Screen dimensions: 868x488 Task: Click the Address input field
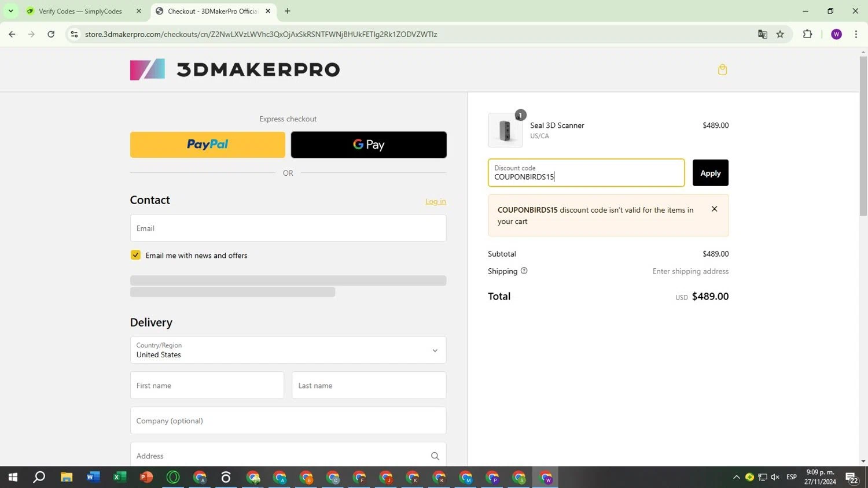pyautogui.click(x=288, y=454)
